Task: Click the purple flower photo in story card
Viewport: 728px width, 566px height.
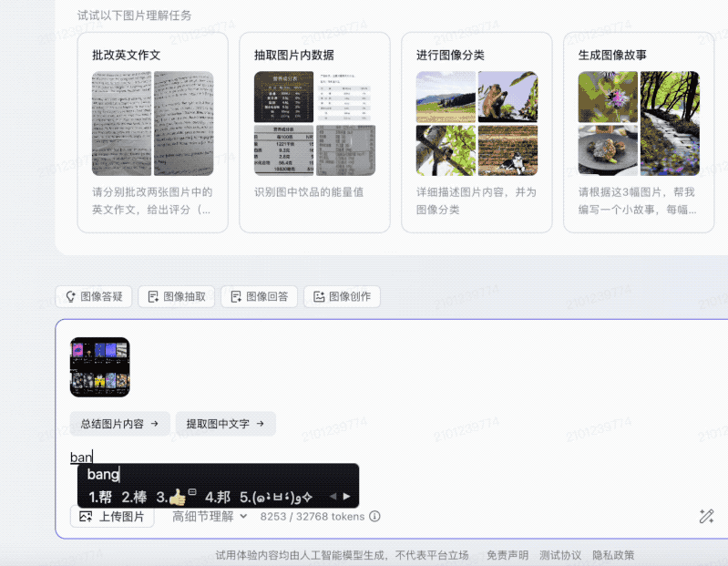Action: 608,97
